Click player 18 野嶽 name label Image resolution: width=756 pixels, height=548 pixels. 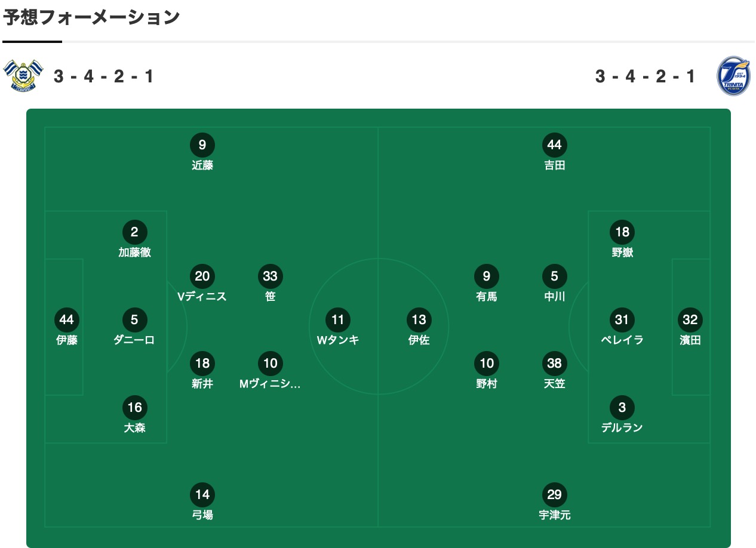tap(622, 253)
